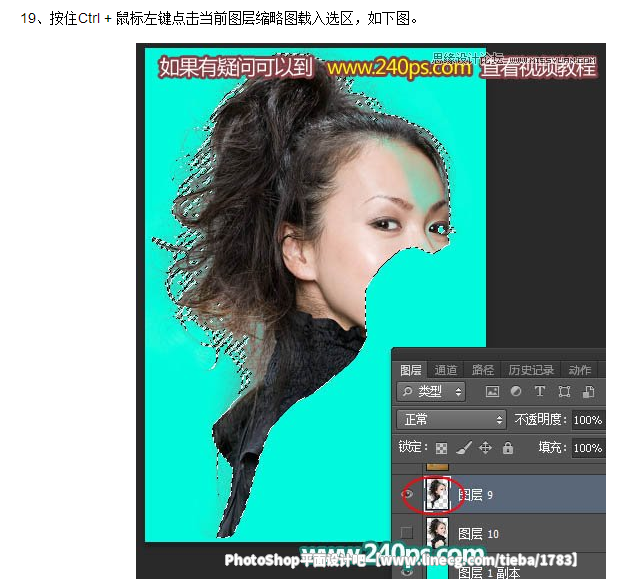The image size is (633, 579).
Task: Lock all padlock icon
Action: [507, 448]
